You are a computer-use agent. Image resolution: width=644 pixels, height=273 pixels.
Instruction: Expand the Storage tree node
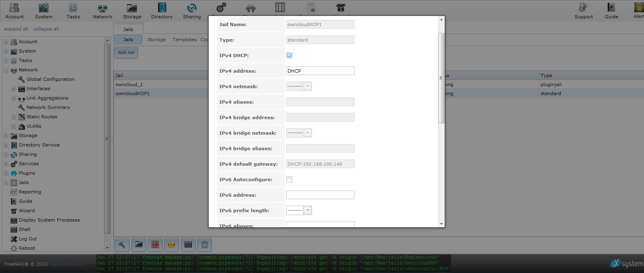point(6,135)
